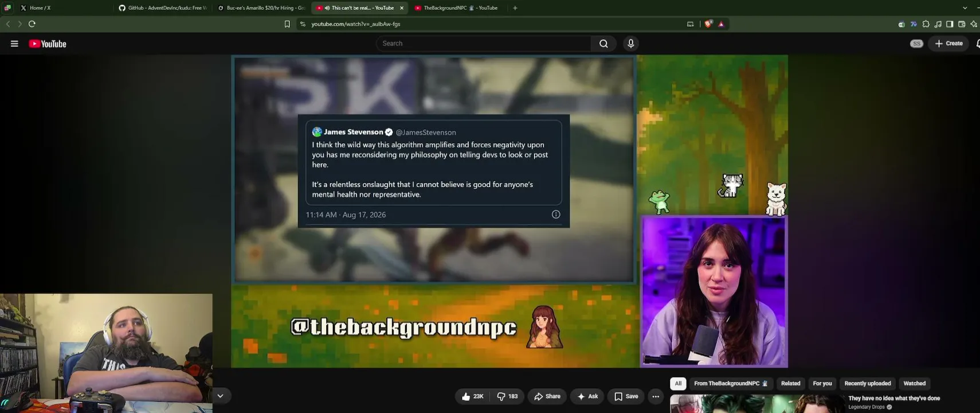Click the browser address bar URL

tap(356, 24)
